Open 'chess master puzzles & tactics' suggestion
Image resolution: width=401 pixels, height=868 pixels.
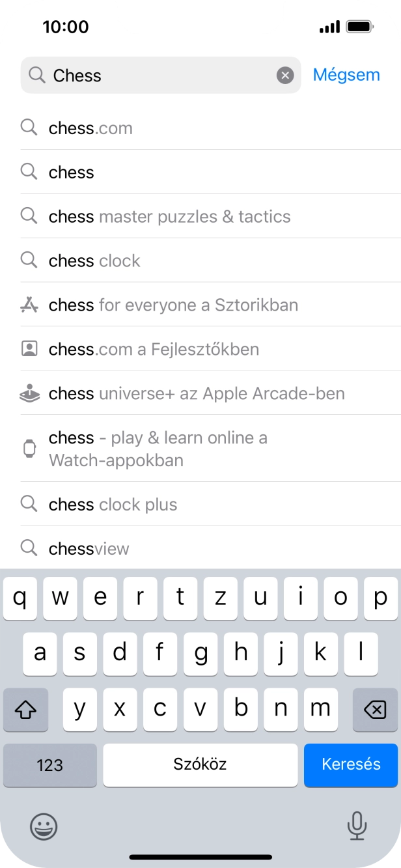[x=169, y=216]
